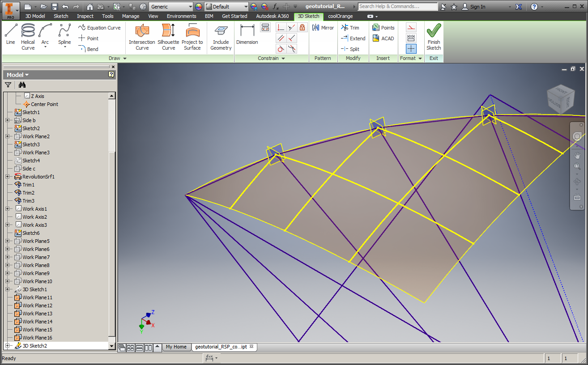Open the fx Parameters dialog
Image resolution: width=588 pixels, height=365 pixels.
(276, 7)
